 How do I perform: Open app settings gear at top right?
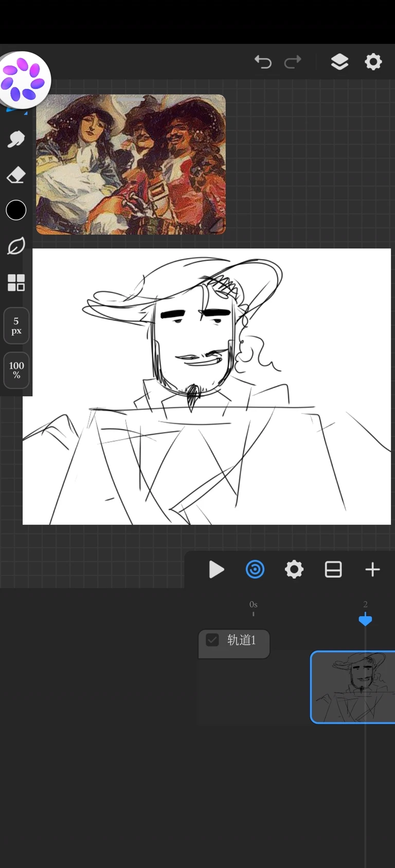click(373, 62)
